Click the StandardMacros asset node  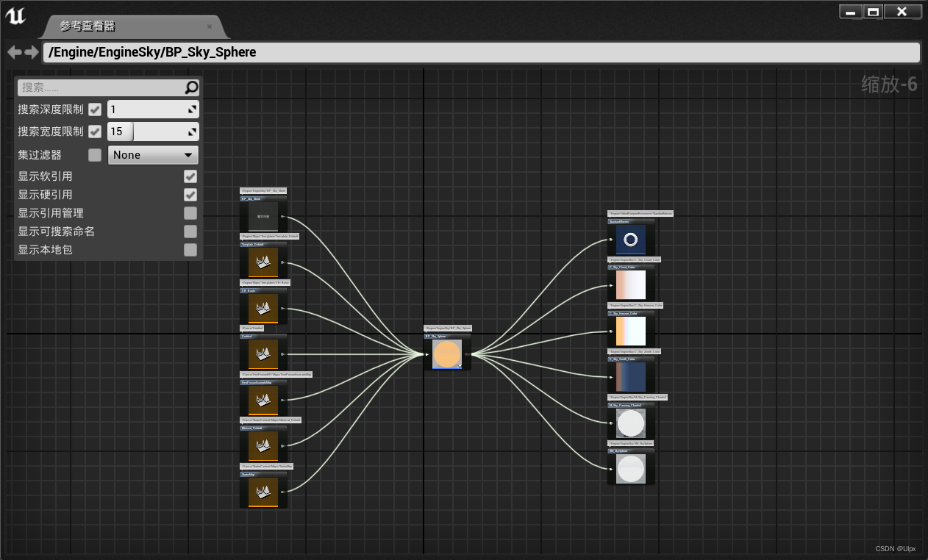coord(631,239)
